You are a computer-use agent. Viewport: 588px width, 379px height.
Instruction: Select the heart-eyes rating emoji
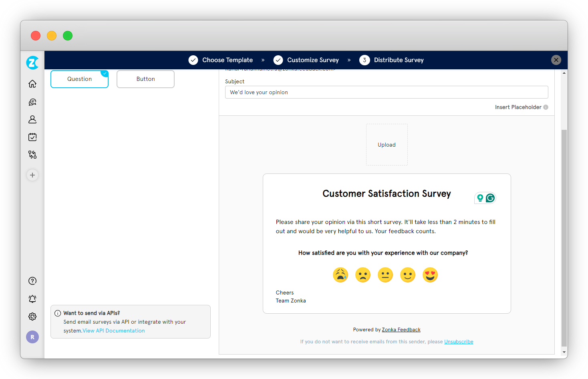click(x=430, y=275)
